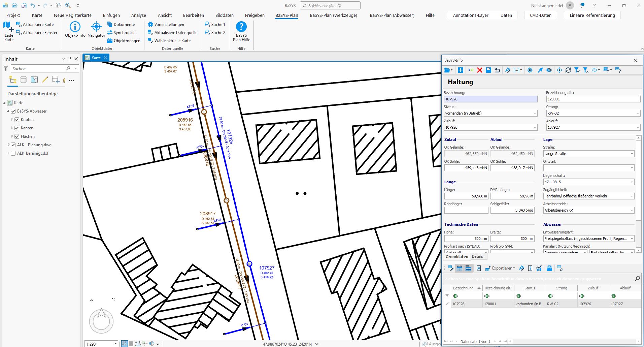Toggle BaSYS-Abwasser layer visibility
Screen dimensions: 644x347
(13, 111)
